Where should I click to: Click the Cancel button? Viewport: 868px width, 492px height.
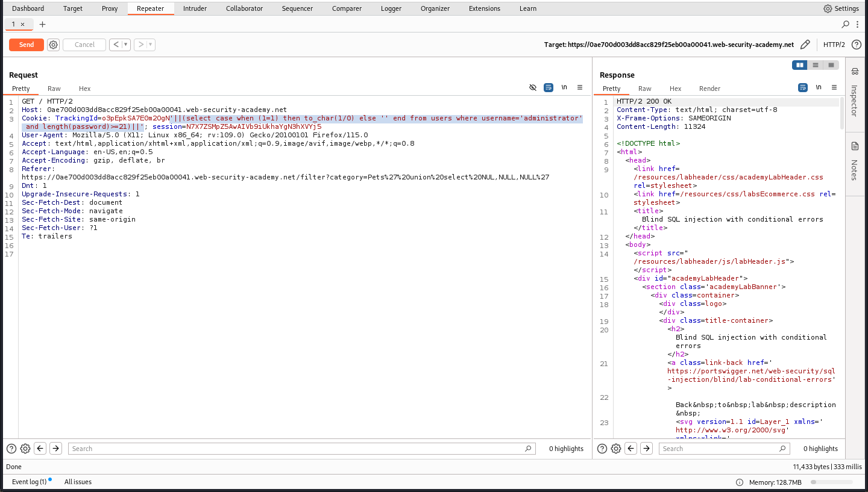click(84, 45)
